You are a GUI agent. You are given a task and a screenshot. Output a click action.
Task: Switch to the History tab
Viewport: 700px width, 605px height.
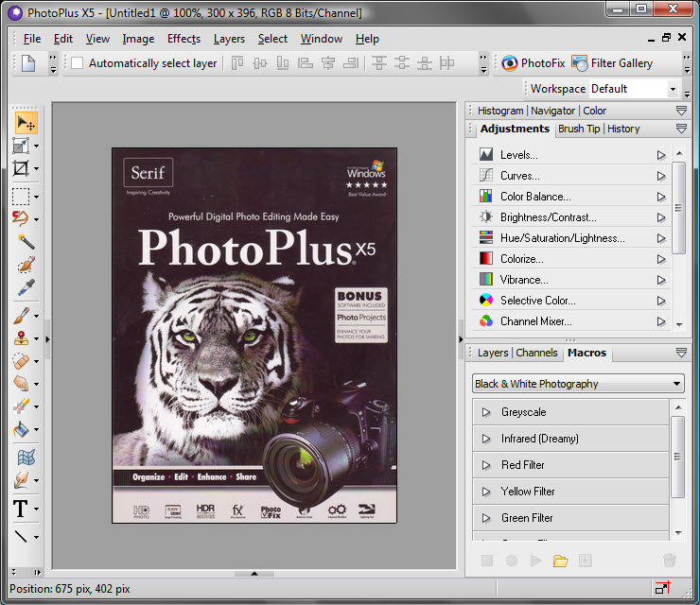[623, 129]
